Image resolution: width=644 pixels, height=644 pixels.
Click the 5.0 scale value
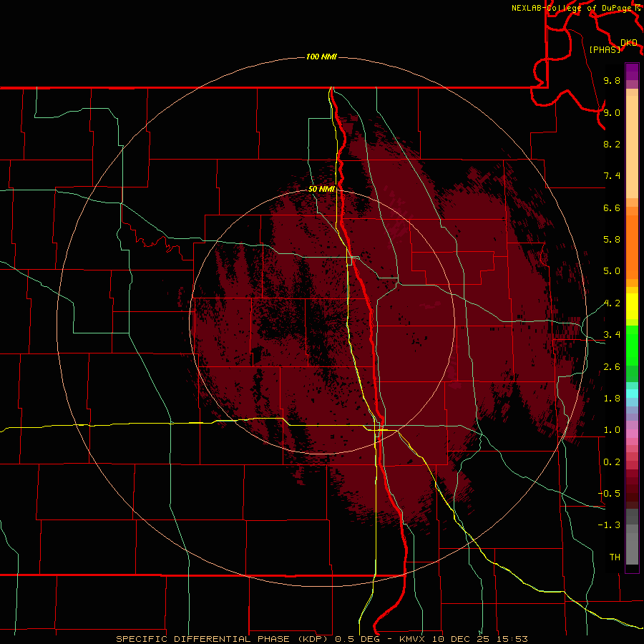[x=612, y=271]
